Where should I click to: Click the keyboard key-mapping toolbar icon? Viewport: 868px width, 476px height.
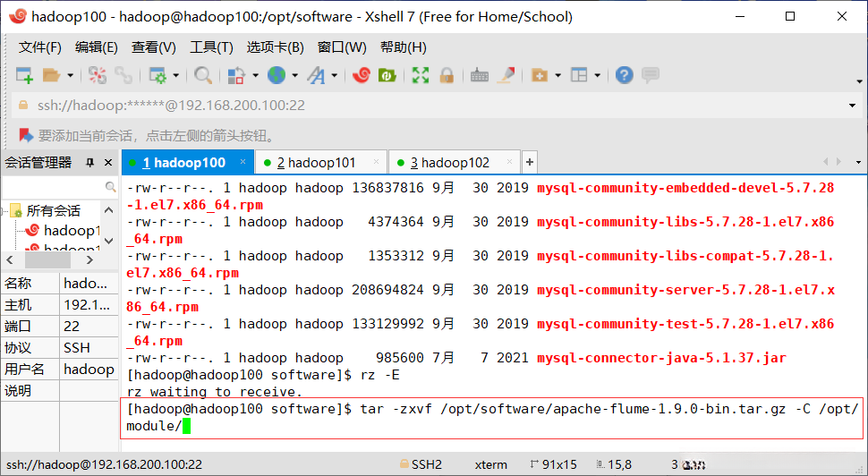click(480, 75)
